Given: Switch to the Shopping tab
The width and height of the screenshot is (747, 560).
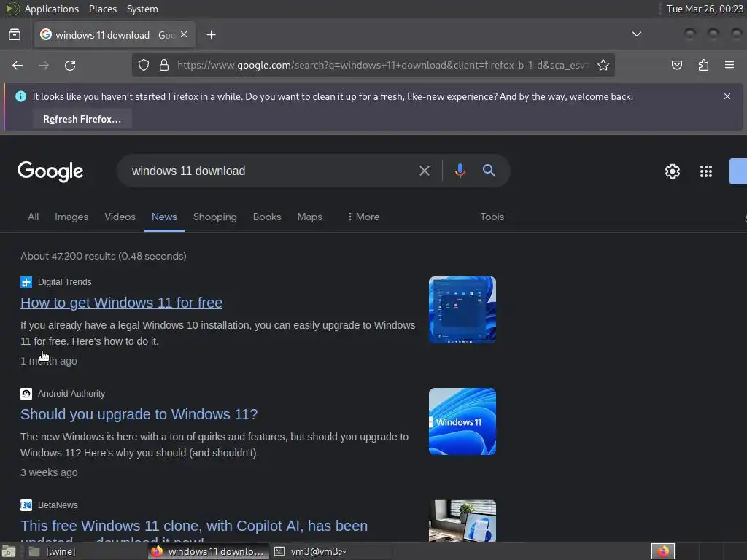Looking at the screenshot, I should [x=215, y=217].
